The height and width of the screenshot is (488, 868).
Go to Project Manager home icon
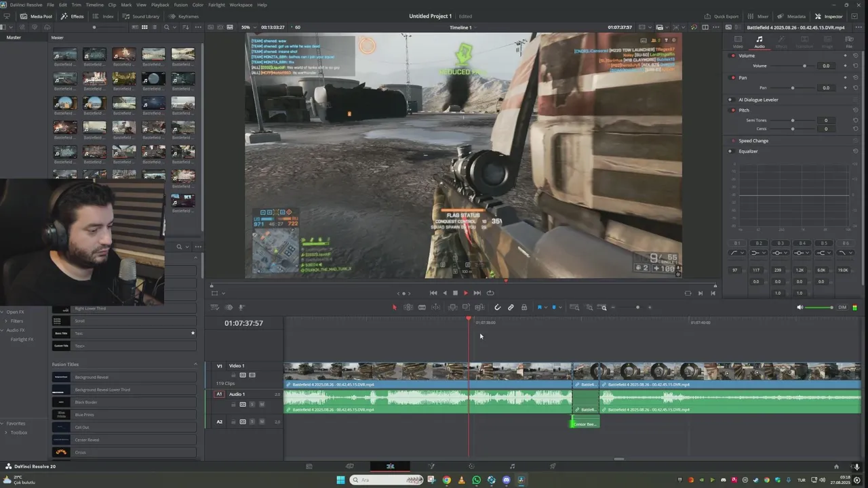[x=836, y=466]
